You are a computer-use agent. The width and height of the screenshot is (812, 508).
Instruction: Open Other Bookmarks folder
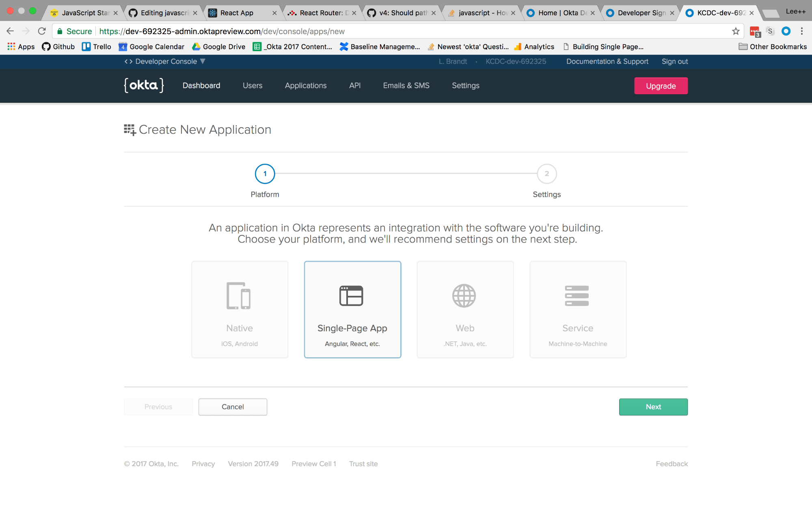coord(773,47)
